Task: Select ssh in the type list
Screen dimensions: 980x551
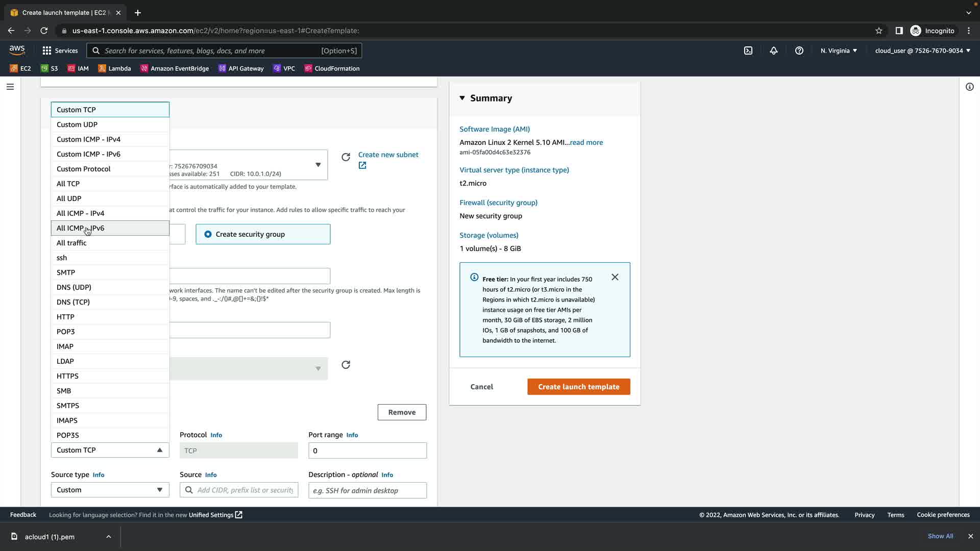Action: point(62,258)
